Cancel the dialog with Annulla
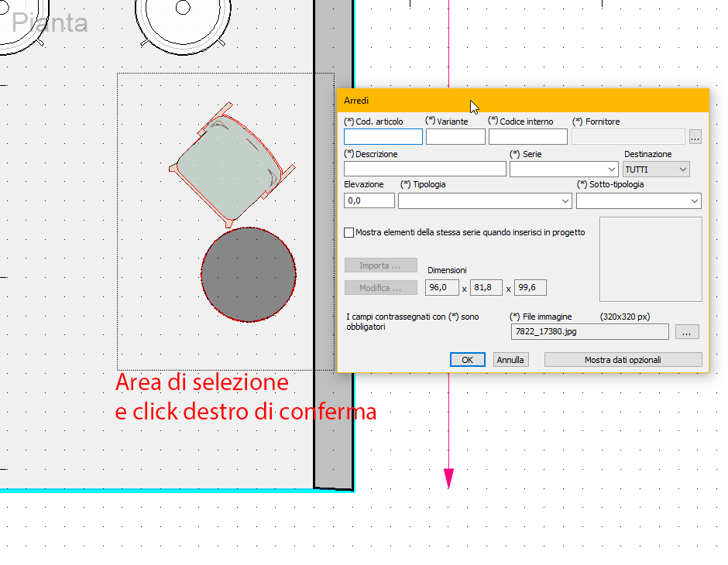 pos(510,359)
